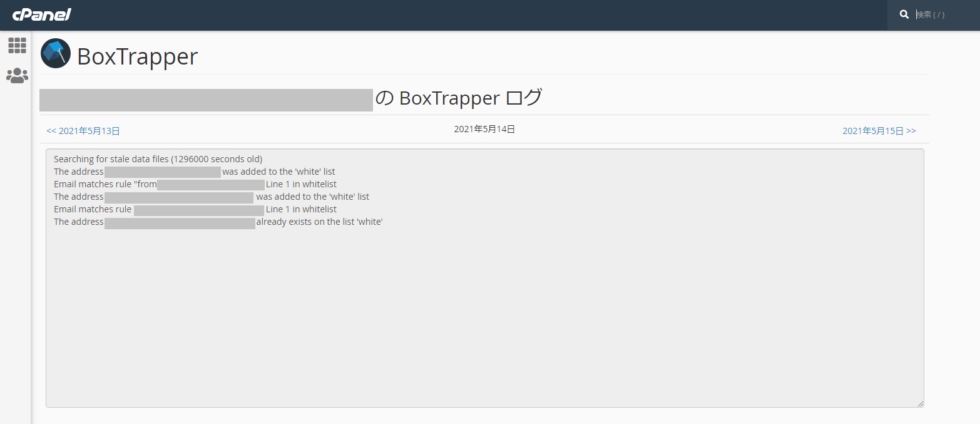Click the search magnifier icon
This screenshot has height=424, width=980.
[x=904, y=14]
